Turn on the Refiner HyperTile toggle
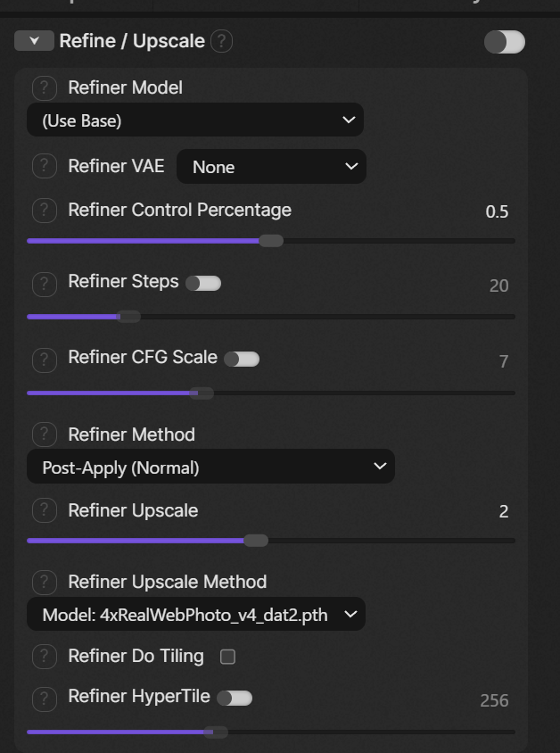This screenshot has width=560, height=753. coord(235,698)
